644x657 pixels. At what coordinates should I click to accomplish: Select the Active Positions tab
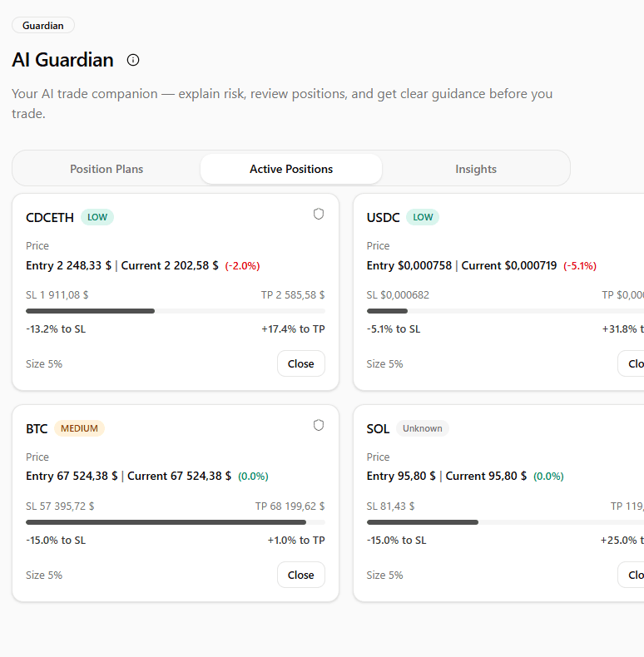click(x=291, y=169)
